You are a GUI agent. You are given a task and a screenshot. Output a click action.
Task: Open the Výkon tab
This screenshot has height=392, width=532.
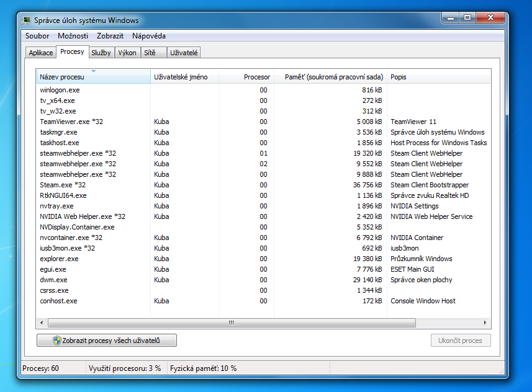[127, 53]
